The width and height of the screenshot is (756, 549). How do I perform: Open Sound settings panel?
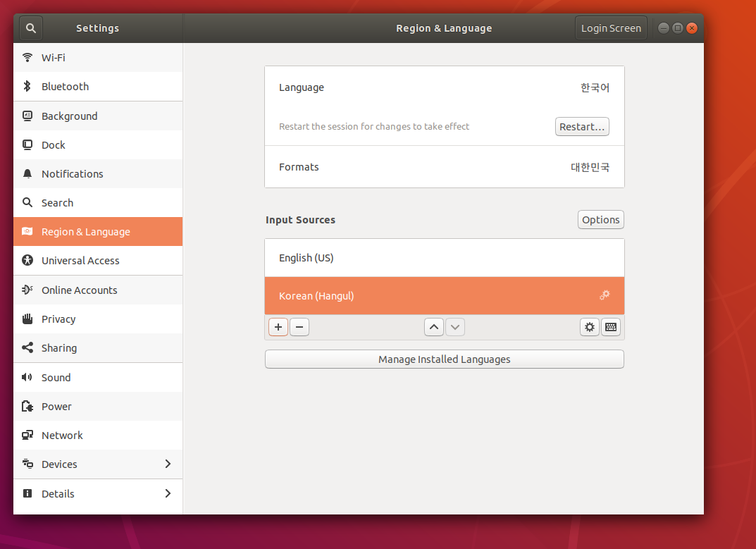click(x=98, y=377)
